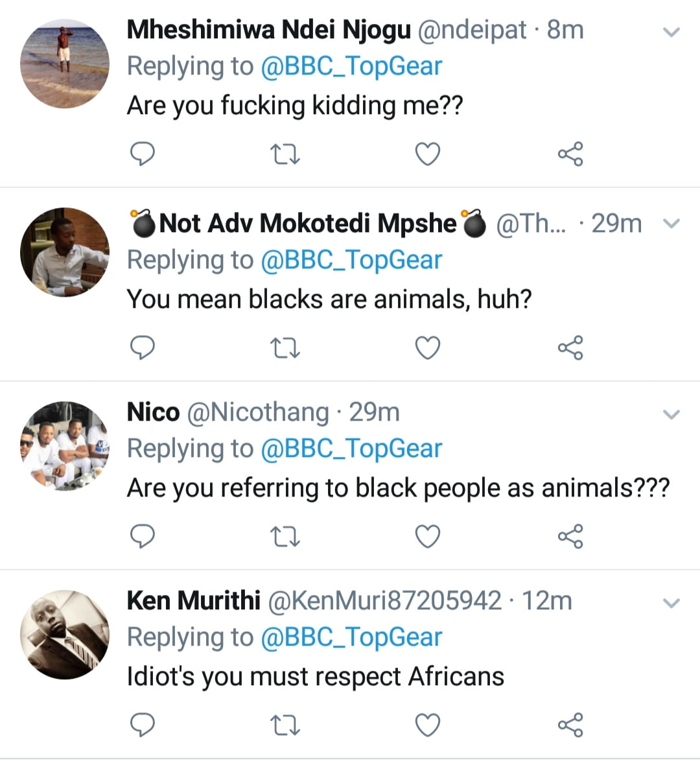Screen dimensions: 700x761
Task: Share Ken Murithi's tweet
Action: (x=570, y=725)
